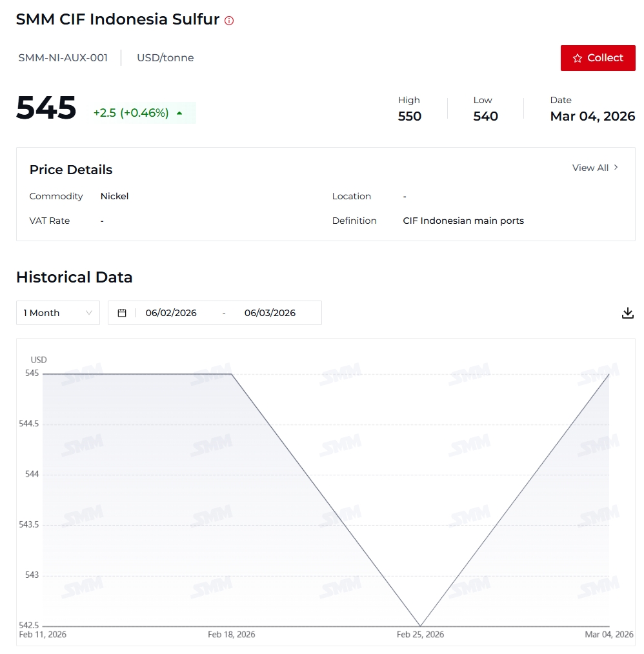Click the calendar icon in date range
Screen dimensions: 644x654
point(122,313)
